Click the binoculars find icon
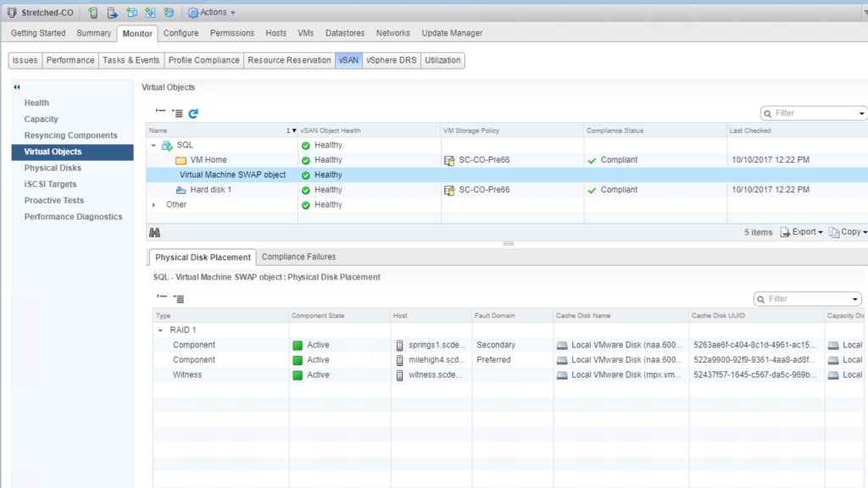 tap(154, 232)
